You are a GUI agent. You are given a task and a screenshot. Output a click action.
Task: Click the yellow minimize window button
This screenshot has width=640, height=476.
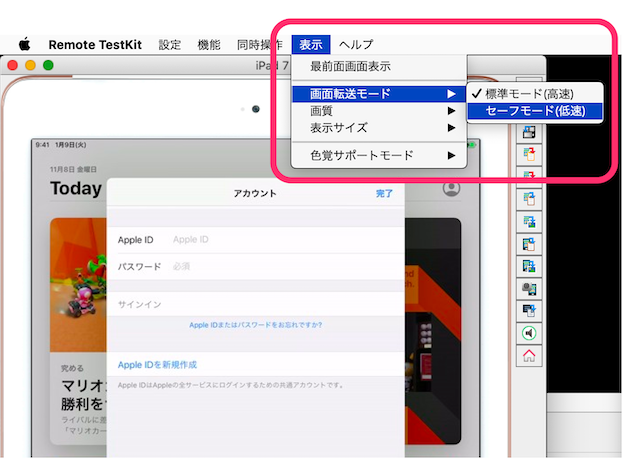[x=30, y=65]
